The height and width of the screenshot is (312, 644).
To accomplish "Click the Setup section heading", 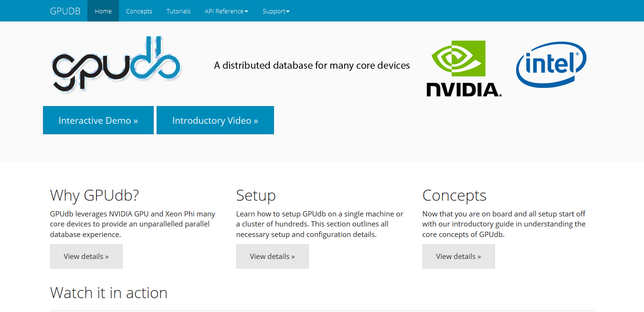I will pos(256,195).
